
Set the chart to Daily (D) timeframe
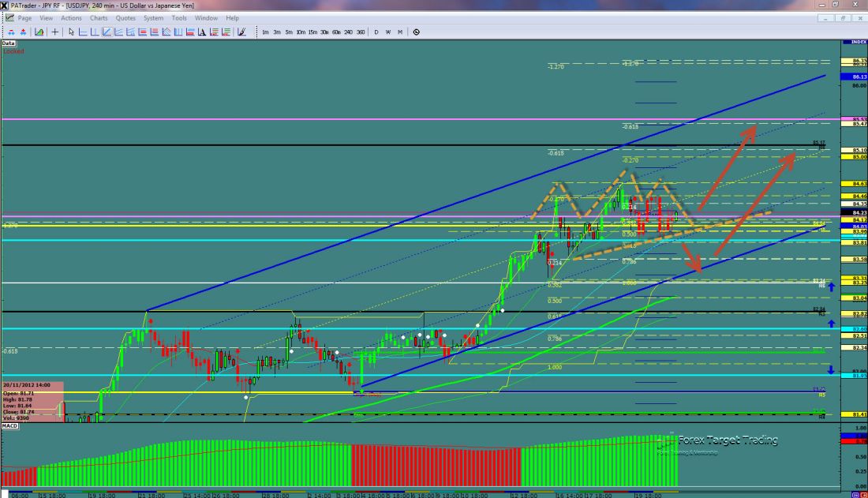tap(376, 32)
